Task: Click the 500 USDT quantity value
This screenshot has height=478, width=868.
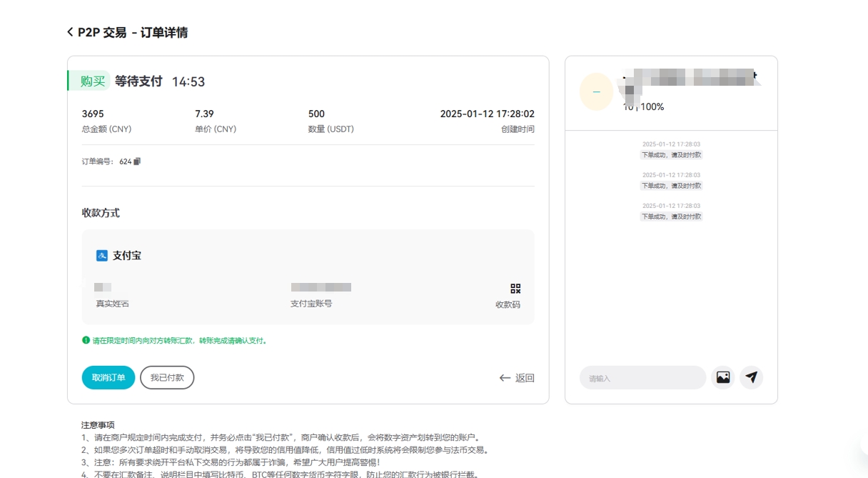Action: [316, 114]
